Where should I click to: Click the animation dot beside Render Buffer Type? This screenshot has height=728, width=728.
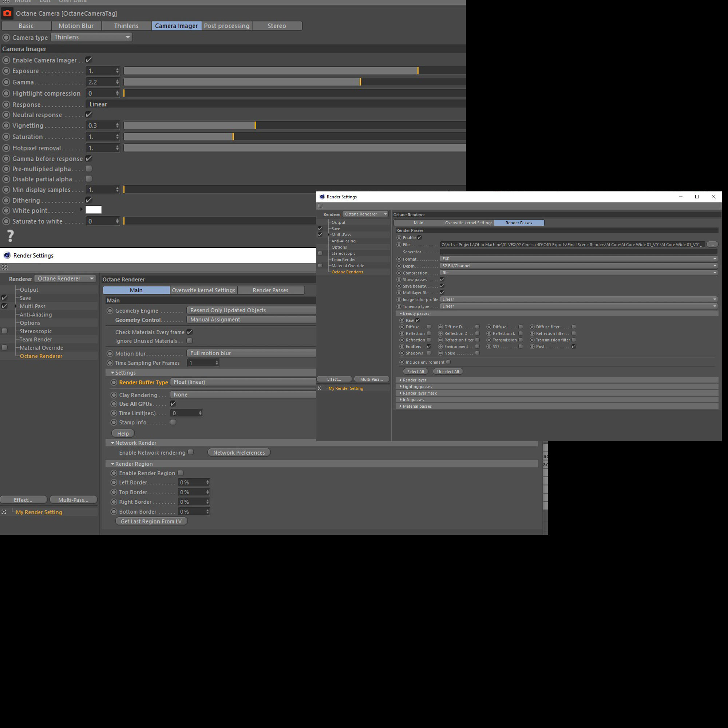point(114,382)
